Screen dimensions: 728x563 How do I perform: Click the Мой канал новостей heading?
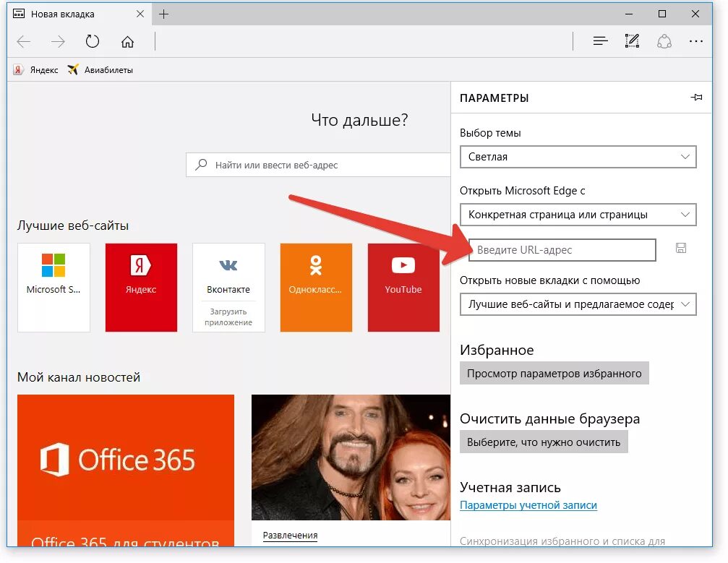79,377
